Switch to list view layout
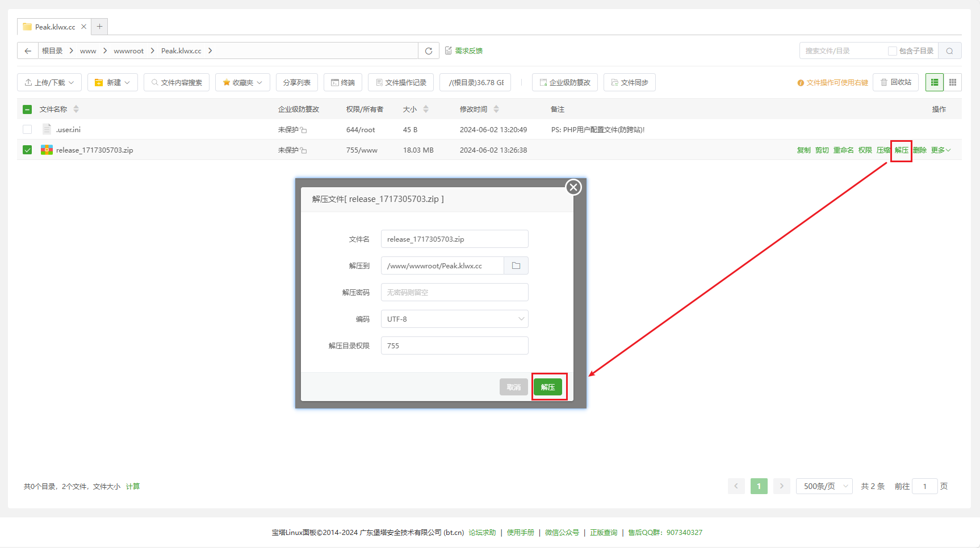 935,82
